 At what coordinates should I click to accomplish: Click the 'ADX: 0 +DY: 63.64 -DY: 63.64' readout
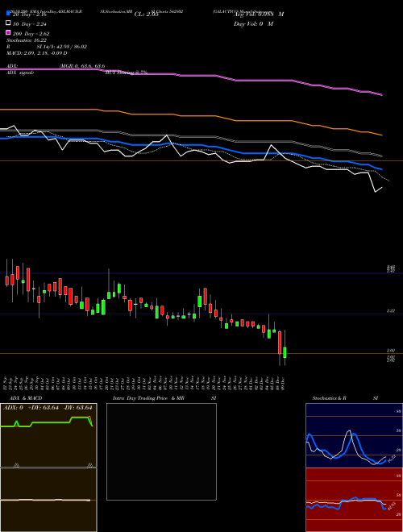[x=48, y=408]
